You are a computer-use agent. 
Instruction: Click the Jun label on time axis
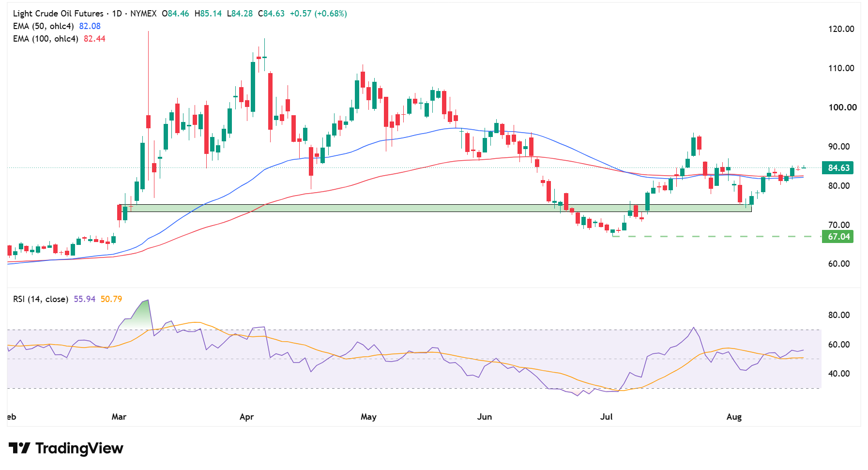point(485,417)
